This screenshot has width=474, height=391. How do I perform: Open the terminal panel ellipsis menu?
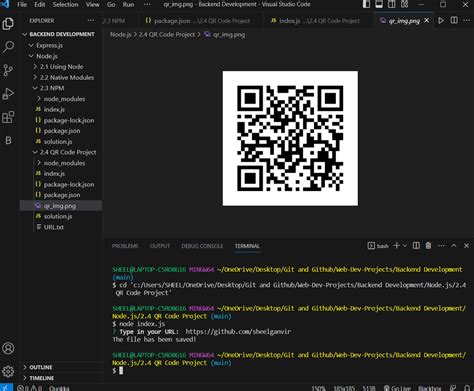(x=441, y=246)
